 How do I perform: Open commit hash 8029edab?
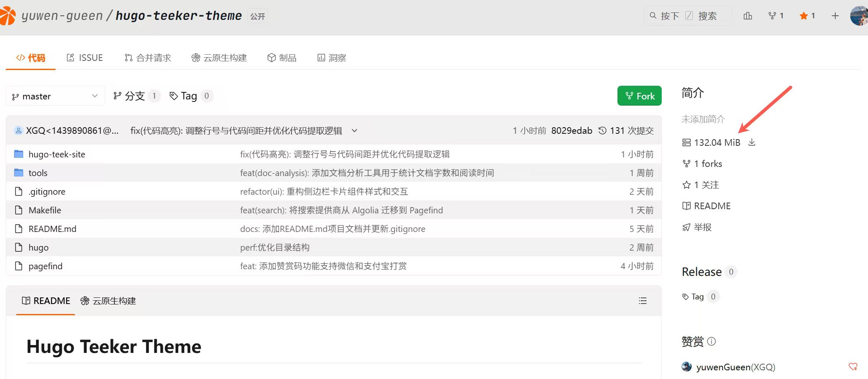coord(571,130)
